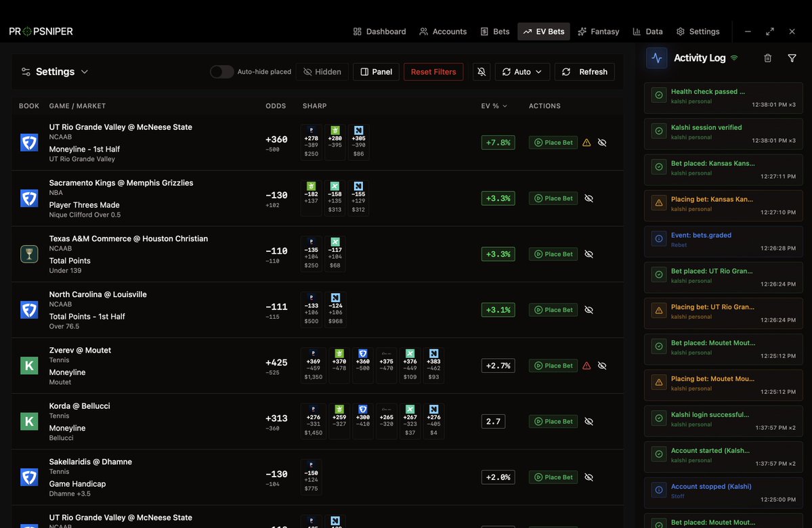Expand the Settings filter panel chevron
This screenshot has height=528, width=812.
click(x=85, y=72)
